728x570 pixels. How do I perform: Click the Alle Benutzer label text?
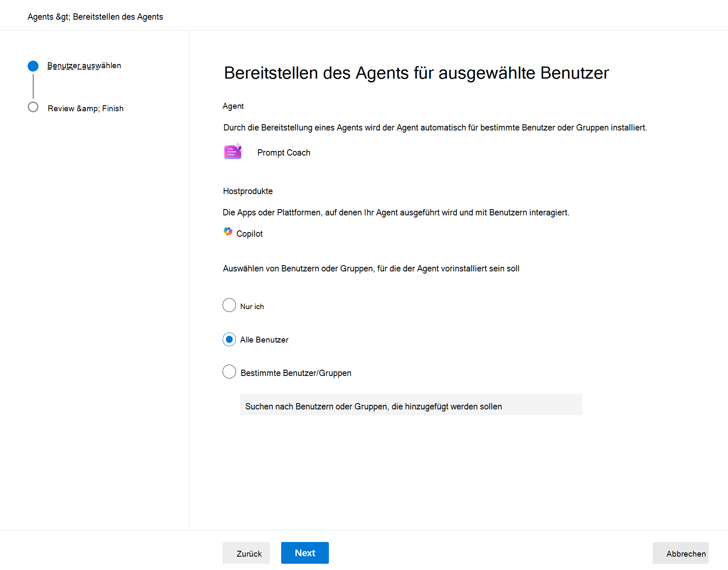pos(264,340)
